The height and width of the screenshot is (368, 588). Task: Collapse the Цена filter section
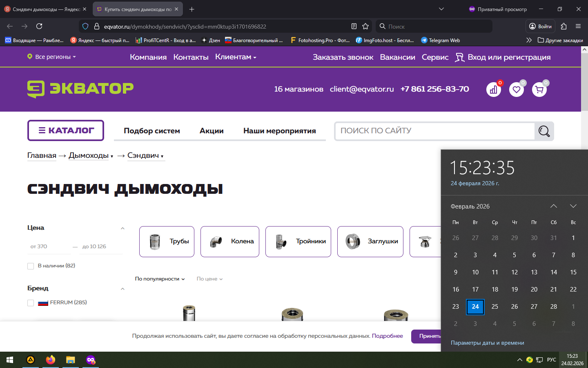point(122,228)
